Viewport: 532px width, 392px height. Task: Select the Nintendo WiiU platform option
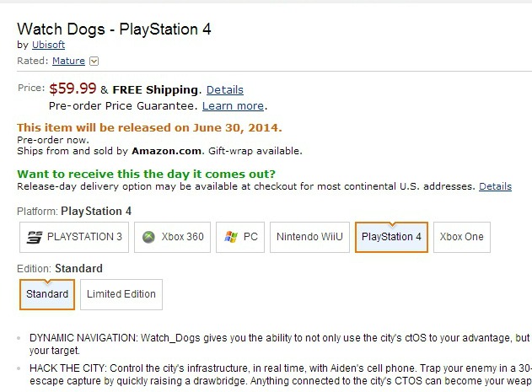tap(309, 237)
